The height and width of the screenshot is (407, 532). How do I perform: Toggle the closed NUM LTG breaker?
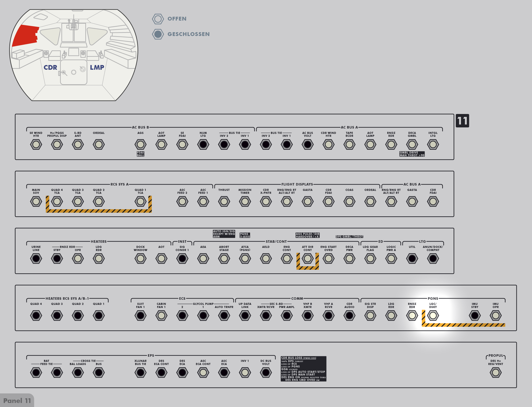point(203,145)
